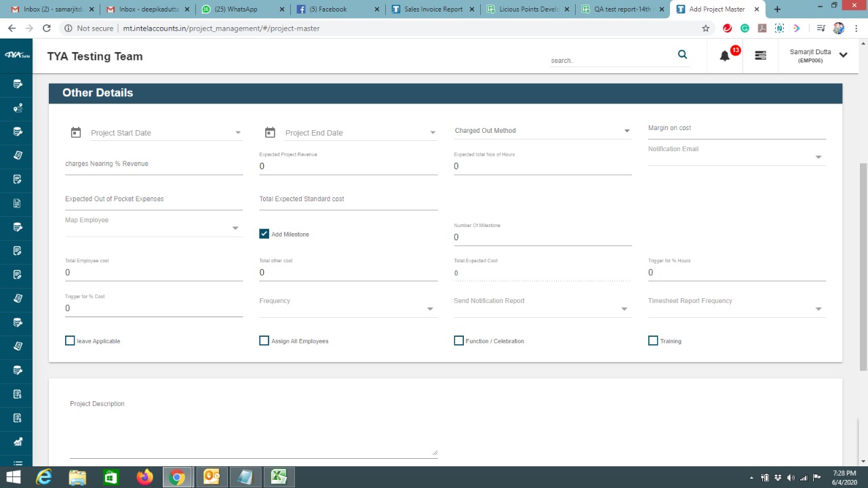Screen dimensions: 868x488
Task: Click the Expected Out of Pocket Expenses field
Action: (154, 199)
